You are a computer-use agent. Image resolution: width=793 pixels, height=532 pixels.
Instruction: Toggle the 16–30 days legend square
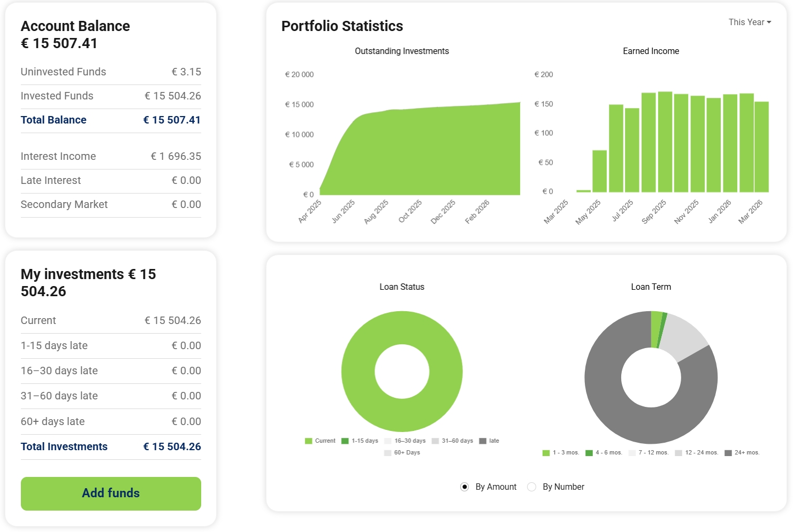[388, 441]
